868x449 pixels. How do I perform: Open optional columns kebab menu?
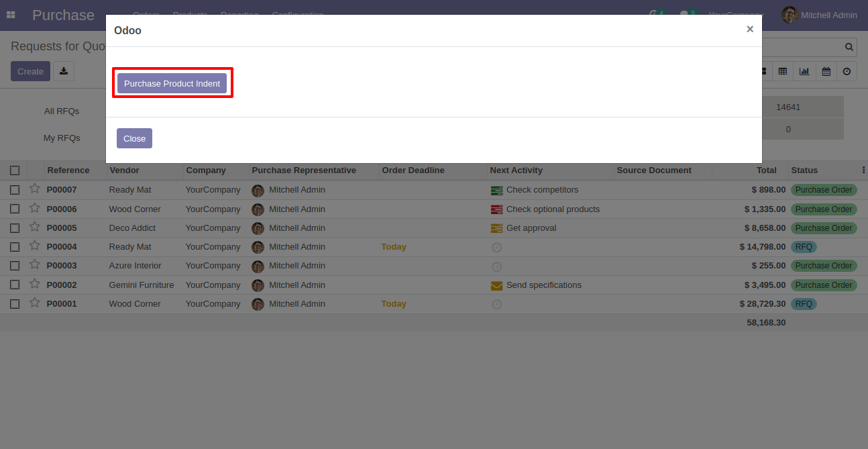(x=863, y=170)
